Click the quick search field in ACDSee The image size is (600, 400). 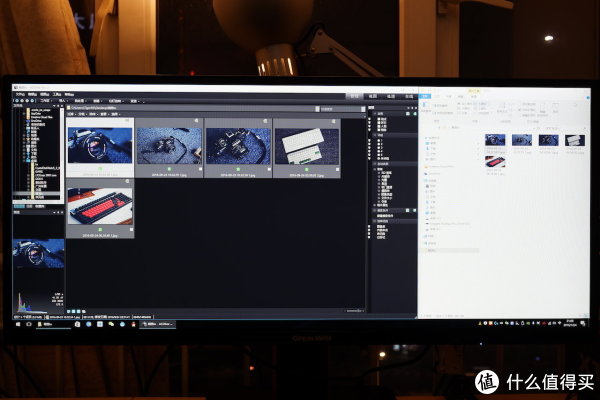click(x=341, y=109)
